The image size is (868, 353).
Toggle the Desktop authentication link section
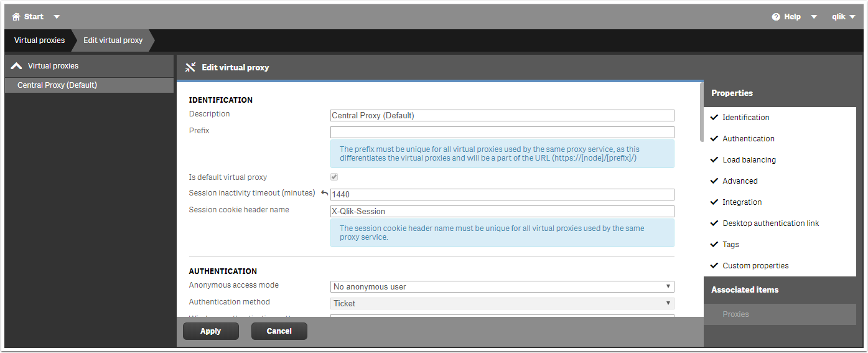click(x=770, y=224)
